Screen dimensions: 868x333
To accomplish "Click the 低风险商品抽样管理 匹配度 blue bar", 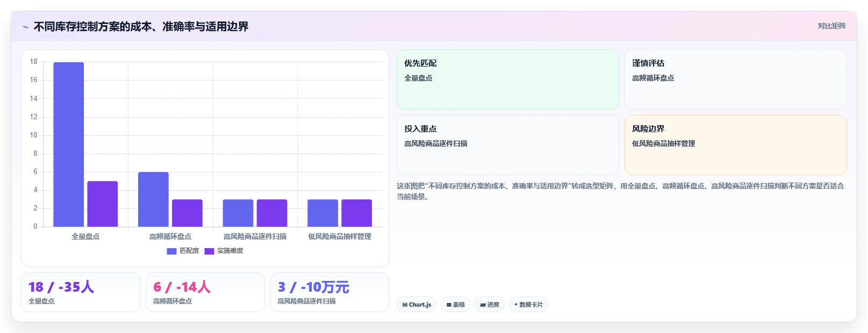I will tap(322, 213).
